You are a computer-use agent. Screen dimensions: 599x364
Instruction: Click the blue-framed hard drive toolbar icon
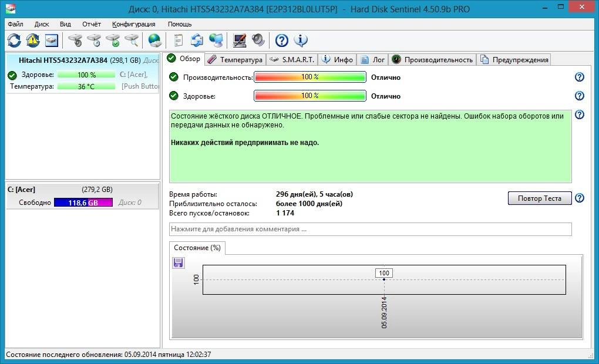point(52,40)
